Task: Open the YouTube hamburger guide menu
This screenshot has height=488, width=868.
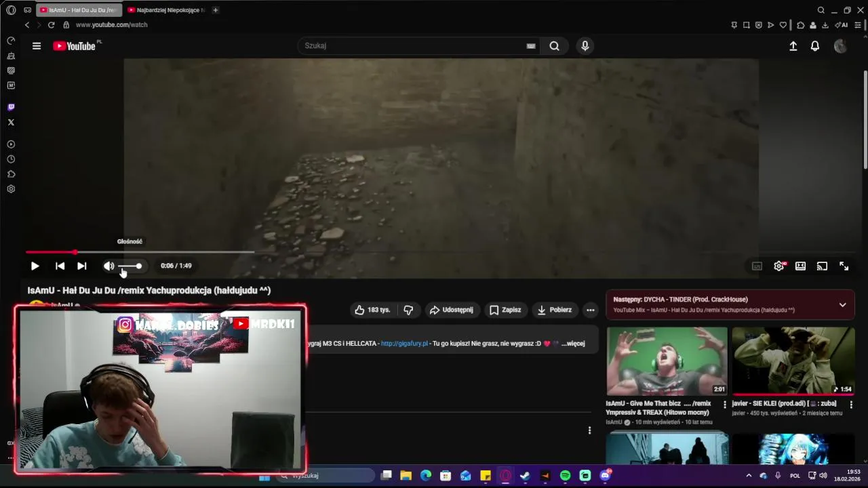Action: [x=37, y=46]
